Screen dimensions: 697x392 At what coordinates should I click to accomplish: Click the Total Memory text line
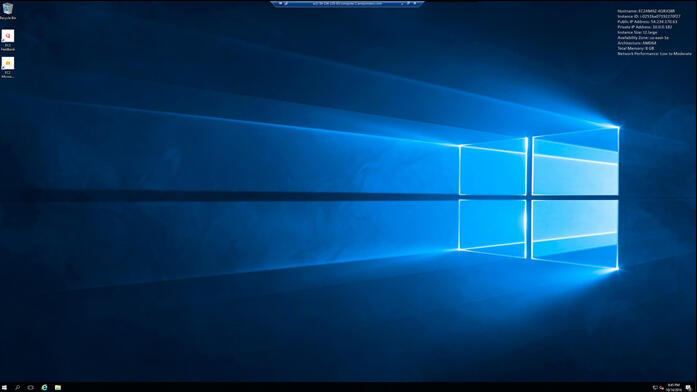point(636,48)
